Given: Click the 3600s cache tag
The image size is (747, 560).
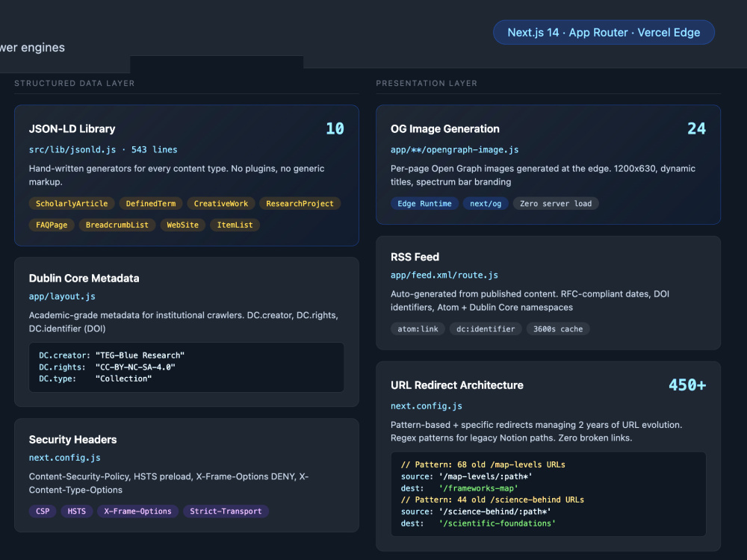Looking at the screenshot, I should click(x=558, y=329).
